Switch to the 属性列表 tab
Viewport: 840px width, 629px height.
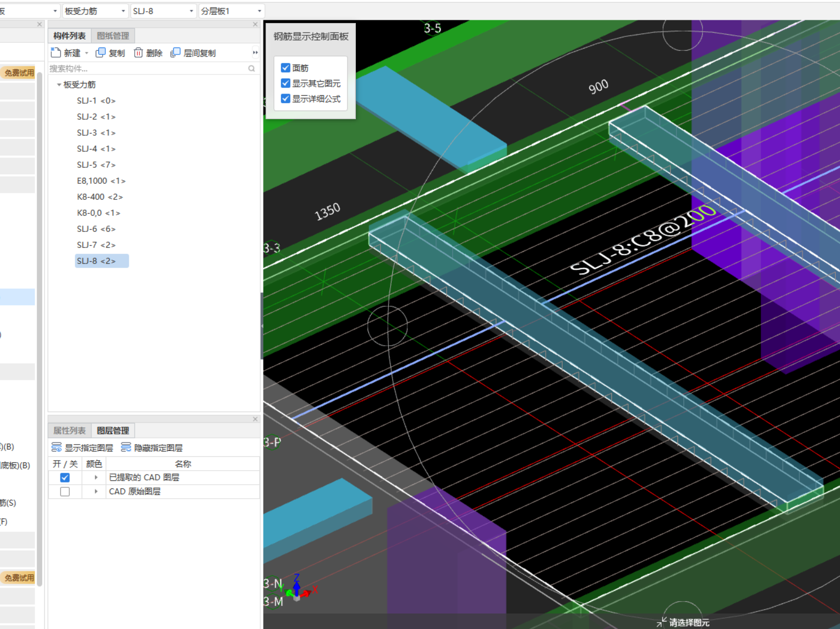tap(69, 430)
